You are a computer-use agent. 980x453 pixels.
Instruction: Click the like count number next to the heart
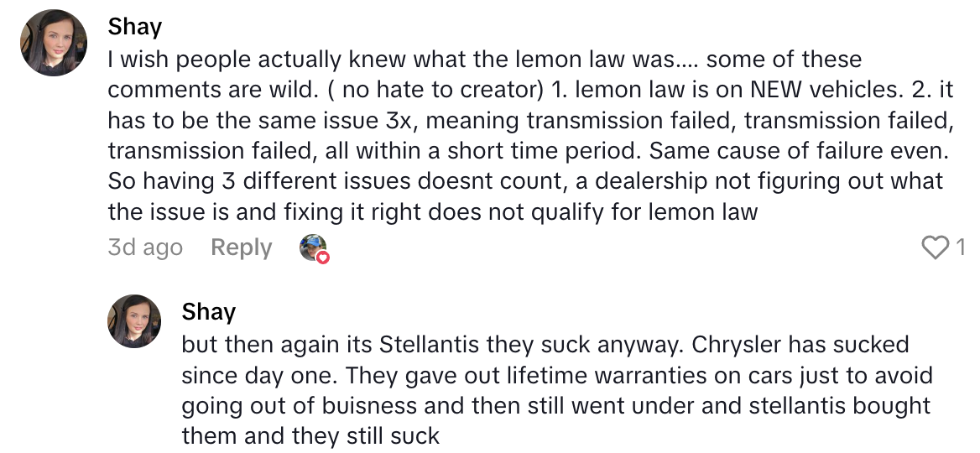tap(960, 247)
